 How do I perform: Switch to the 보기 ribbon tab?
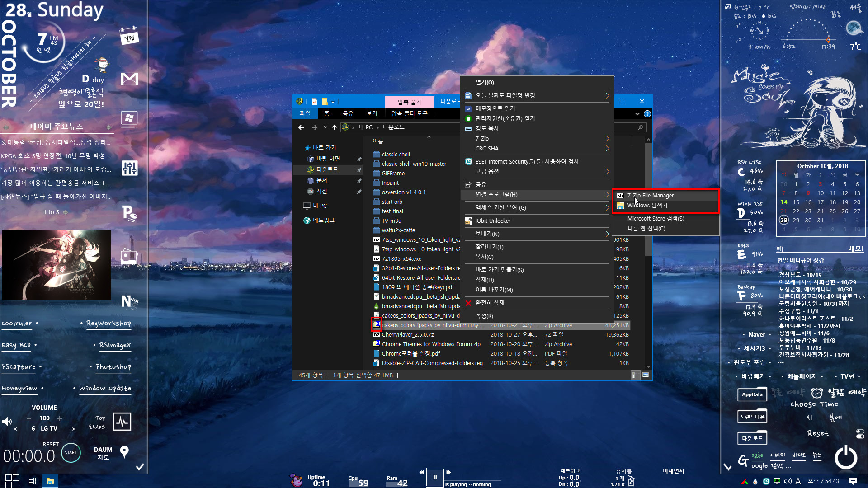pyautogui.click(x=372, y=114)
